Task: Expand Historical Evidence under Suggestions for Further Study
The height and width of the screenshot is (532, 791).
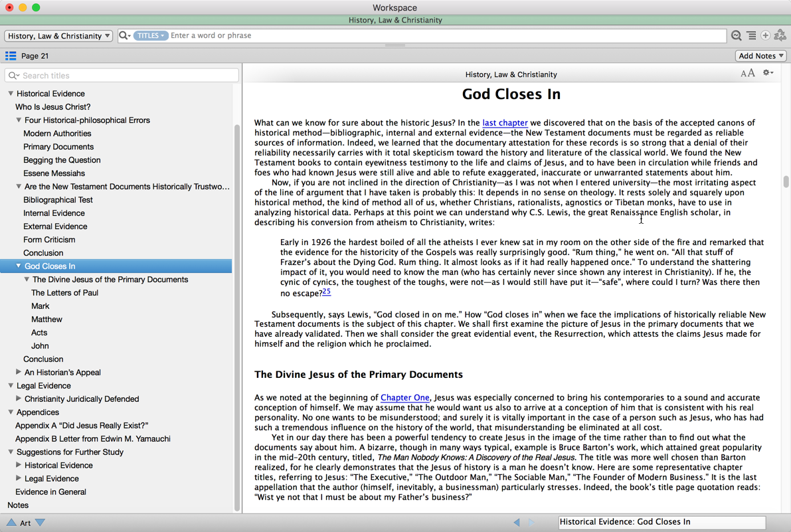Action: (x=19, y=465)
